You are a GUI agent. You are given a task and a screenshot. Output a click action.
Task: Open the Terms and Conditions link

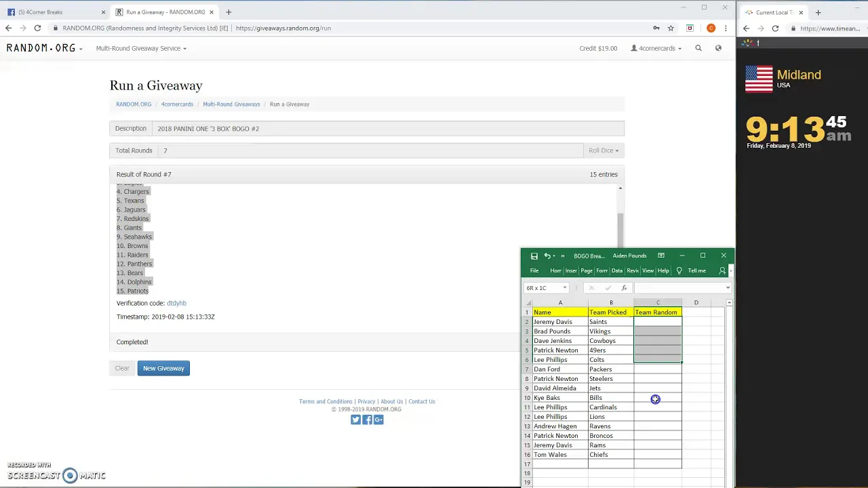click(325, 401)
